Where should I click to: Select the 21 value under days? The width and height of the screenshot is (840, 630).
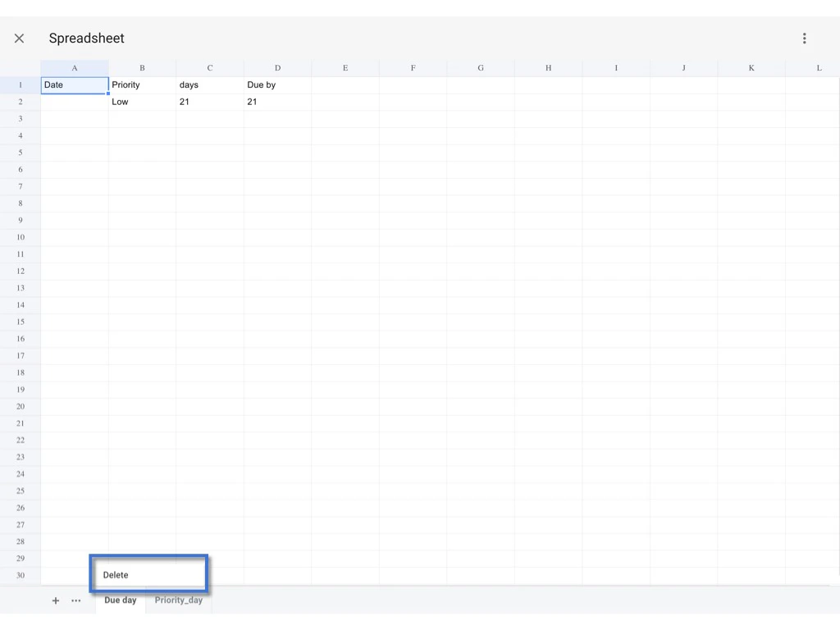click(209, 102)
